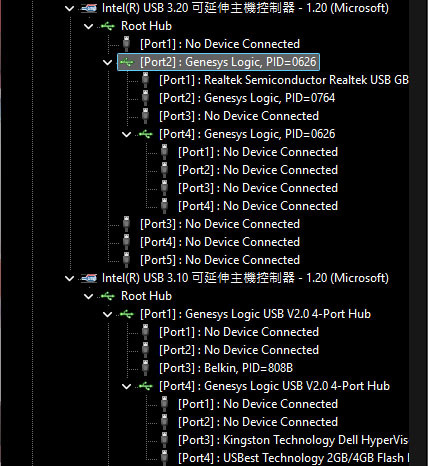
Task: Click the hub icon of USB 3.10 Root Hub
Action: [x=108, y=296]
